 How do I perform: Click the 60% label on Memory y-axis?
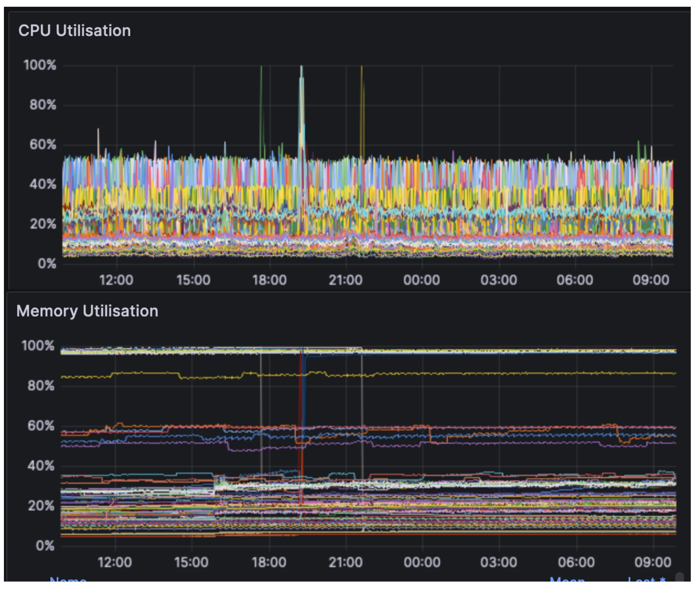pos(41,426)
